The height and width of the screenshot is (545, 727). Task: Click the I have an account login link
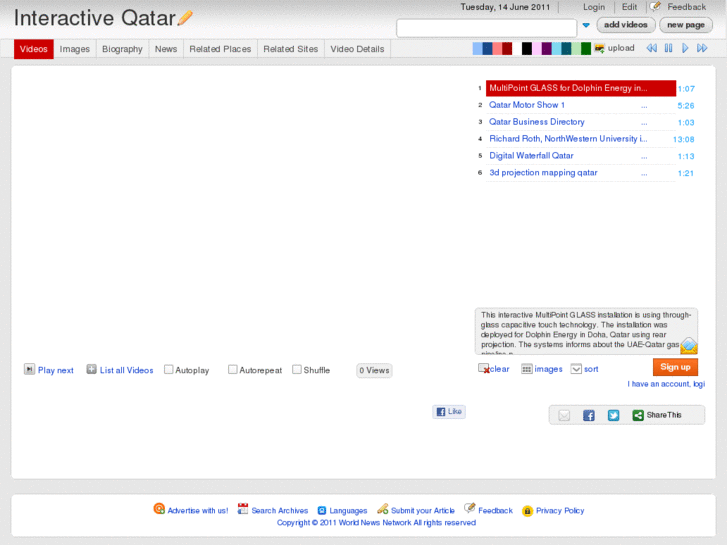pos(666,384)
